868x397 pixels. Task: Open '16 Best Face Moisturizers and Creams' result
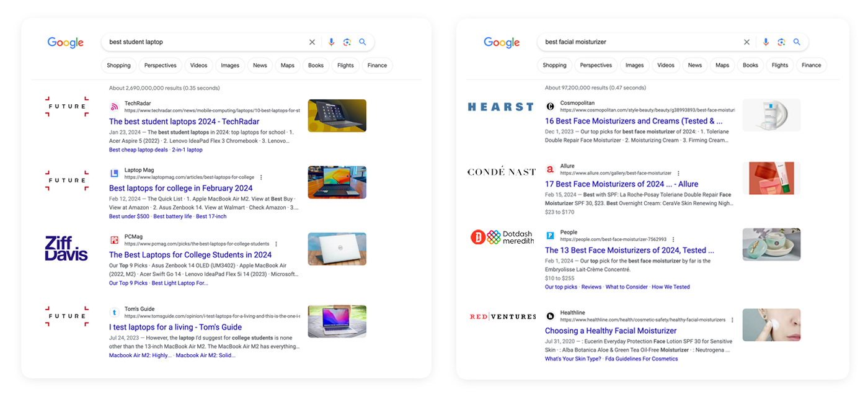634,121
